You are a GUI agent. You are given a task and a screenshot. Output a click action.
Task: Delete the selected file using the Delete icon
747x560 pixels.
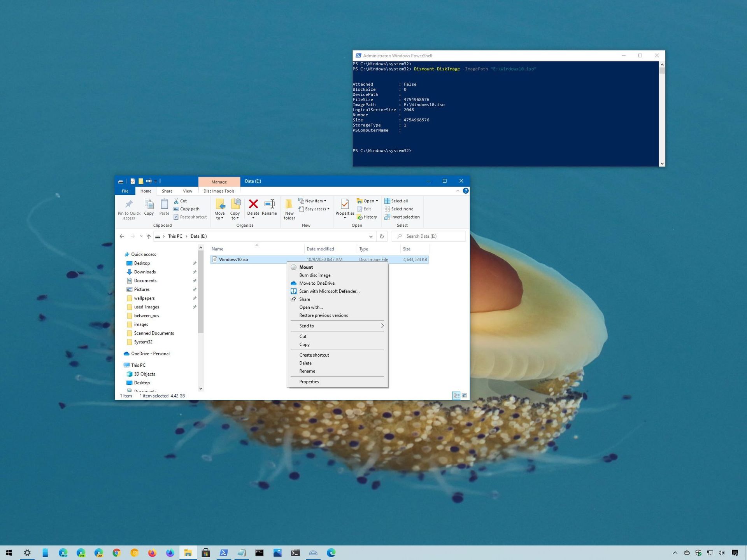click(x=253, y=206)
